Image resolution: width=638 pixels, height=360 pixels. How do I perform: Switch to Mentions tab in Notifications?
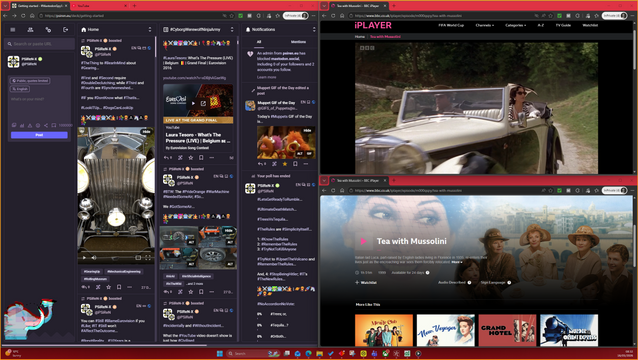[298, 42]
